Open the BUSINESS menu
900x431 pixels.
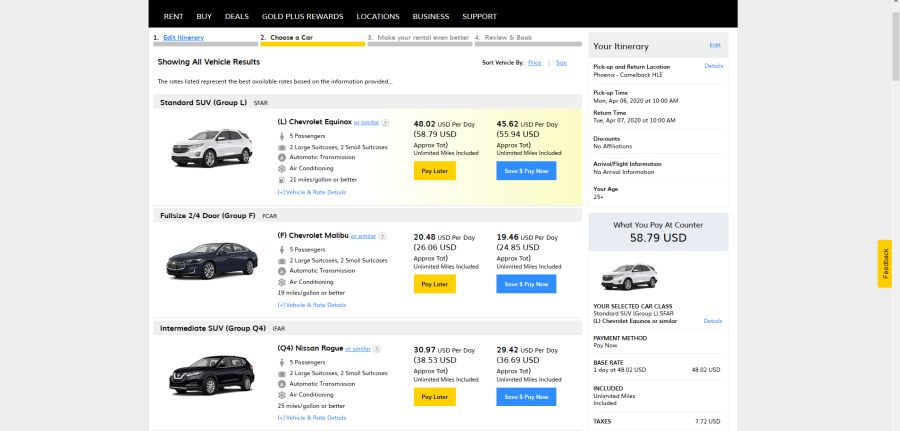coord(430,16)
